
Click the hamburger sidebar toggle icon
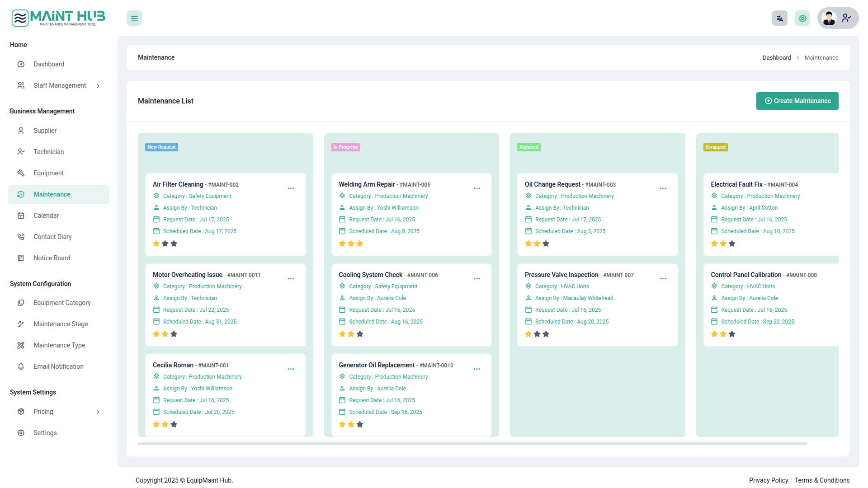(x=134, y=19)
